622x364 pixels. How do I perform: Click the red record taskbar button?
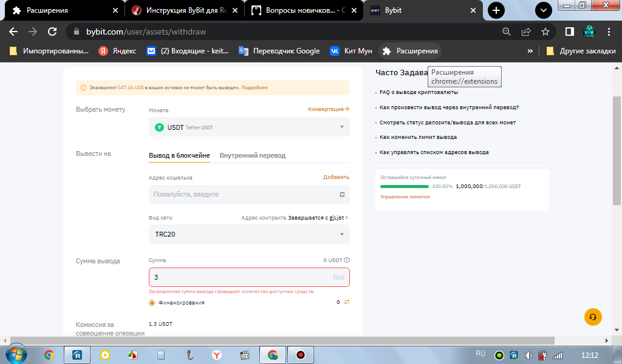click(301, 355)
